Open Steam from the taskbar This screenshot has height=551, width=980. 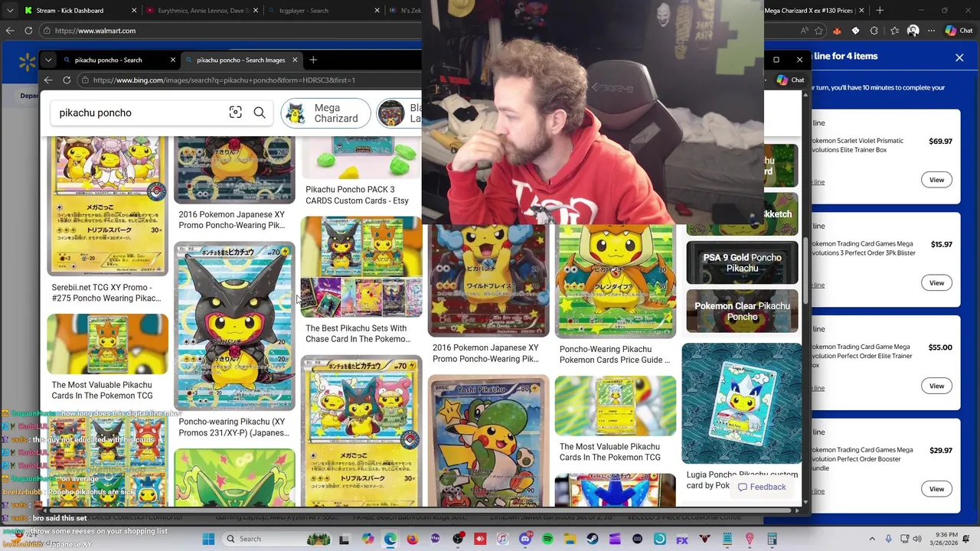pos(593,539)
